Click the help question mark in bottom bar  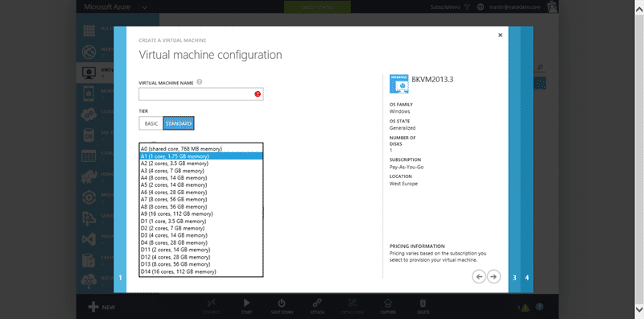(x=539, y=307)
